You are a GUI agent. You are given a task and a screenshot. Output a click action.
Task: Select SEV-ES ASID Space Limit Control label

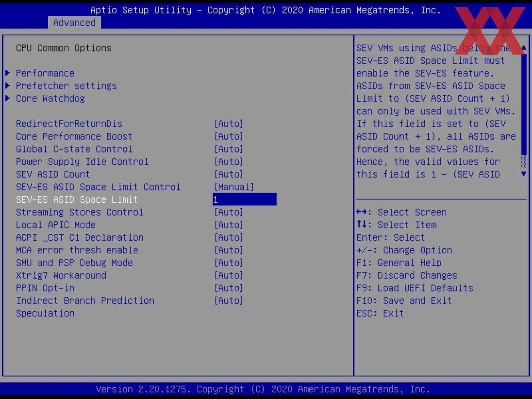tap(98, 187)
